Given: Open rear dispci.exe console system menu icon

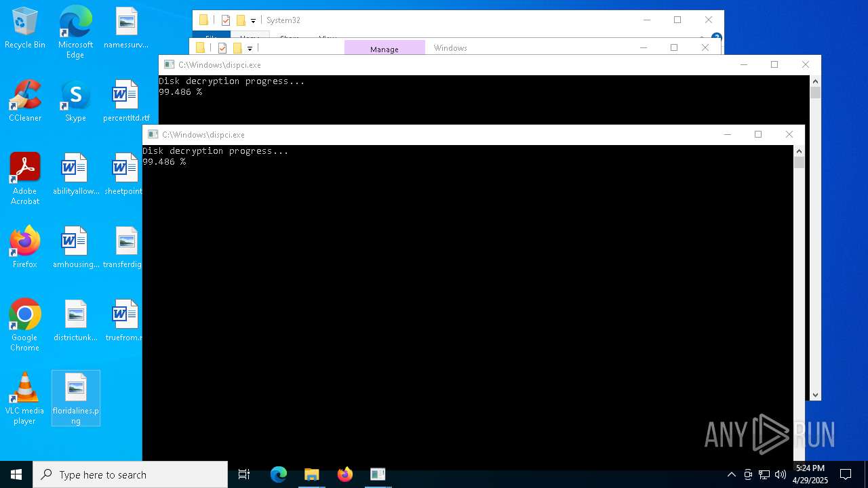Looking at the screenshot, I should [169, 64].
